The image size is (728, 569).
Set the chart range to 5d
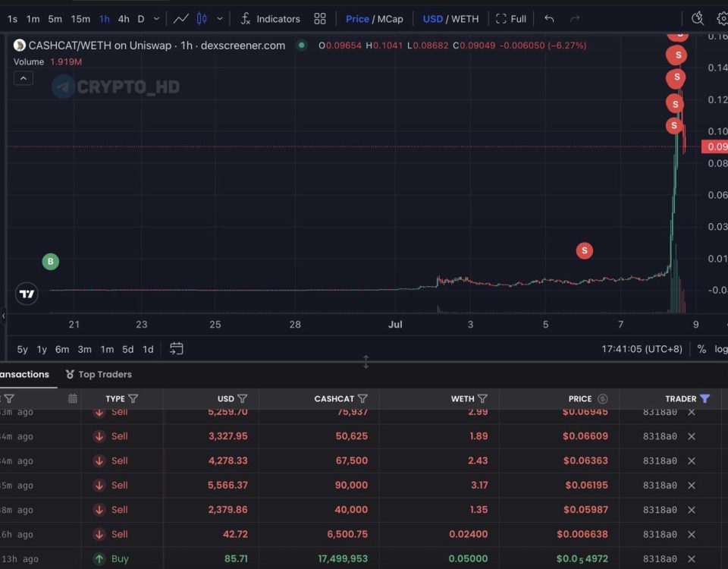click(127, 349)
